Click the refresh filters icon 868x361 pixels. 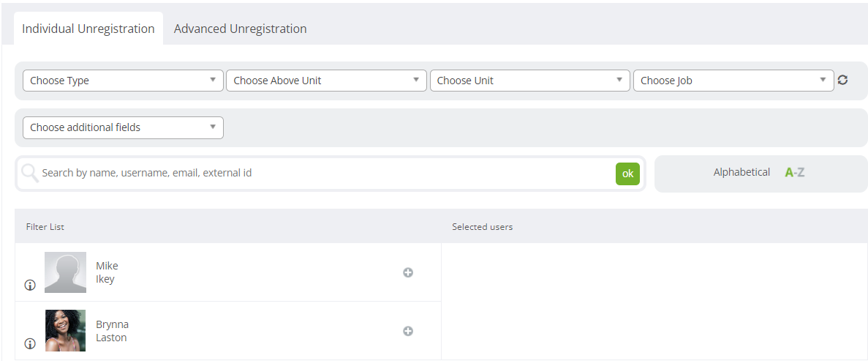[x=842, y=80]
